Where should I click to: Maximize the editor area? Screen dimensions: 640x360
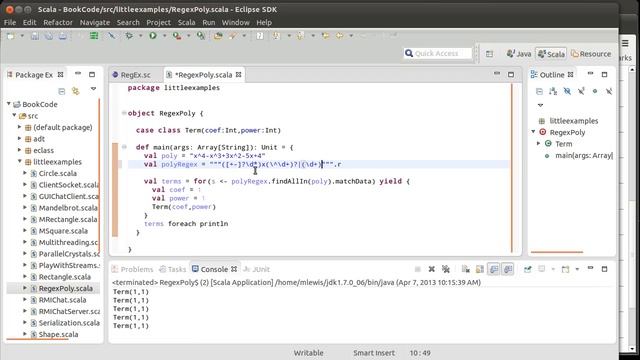coord(511,75)
